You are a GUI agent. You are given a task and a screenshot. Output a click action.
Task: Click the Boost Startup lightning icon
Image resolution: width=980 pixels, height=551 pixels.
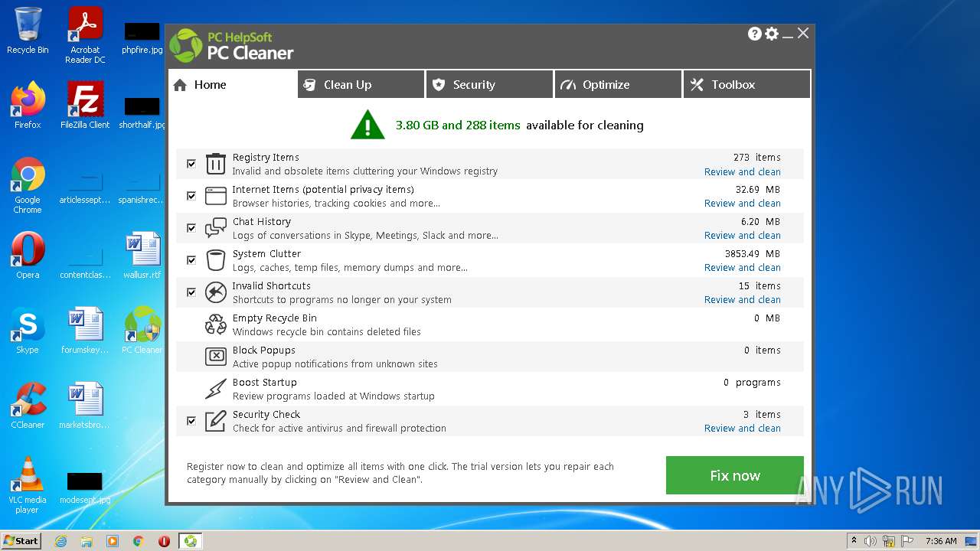216,389
